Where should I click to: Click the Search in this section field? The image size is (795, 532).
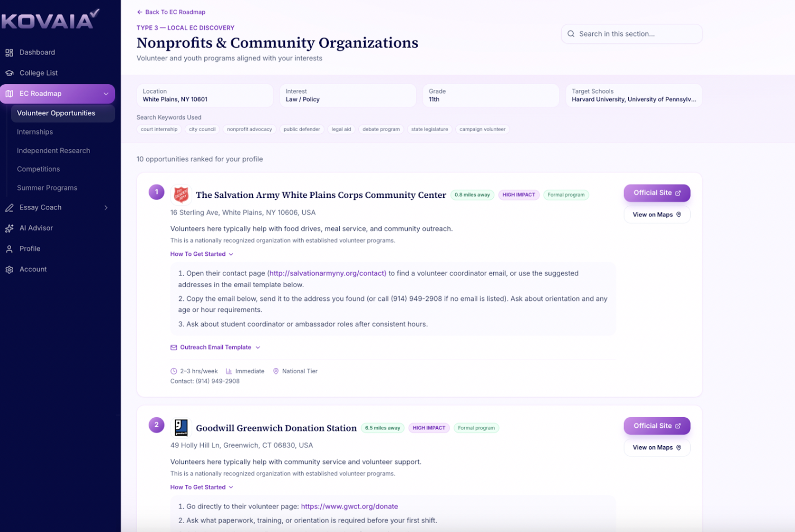point(631,34)
